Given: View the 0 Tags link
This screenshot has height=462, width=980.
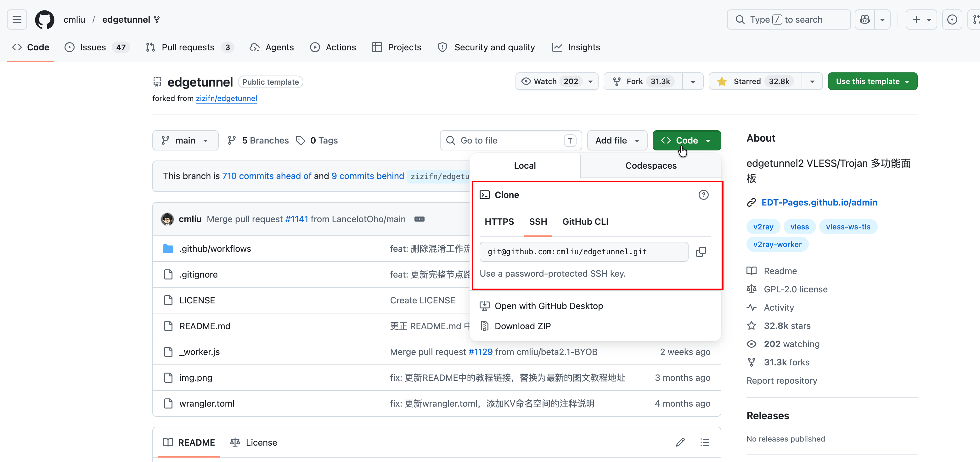Looking at the screenshot, I should (317, 140).
